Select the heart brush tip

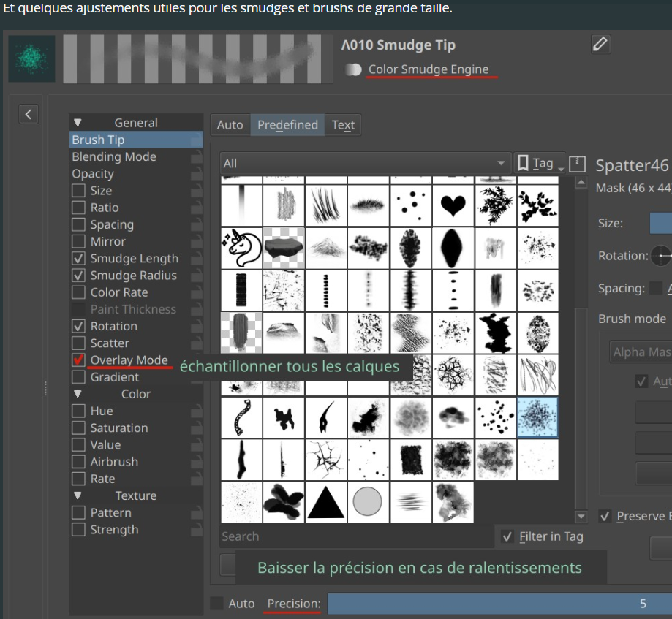tap(453, 205)
